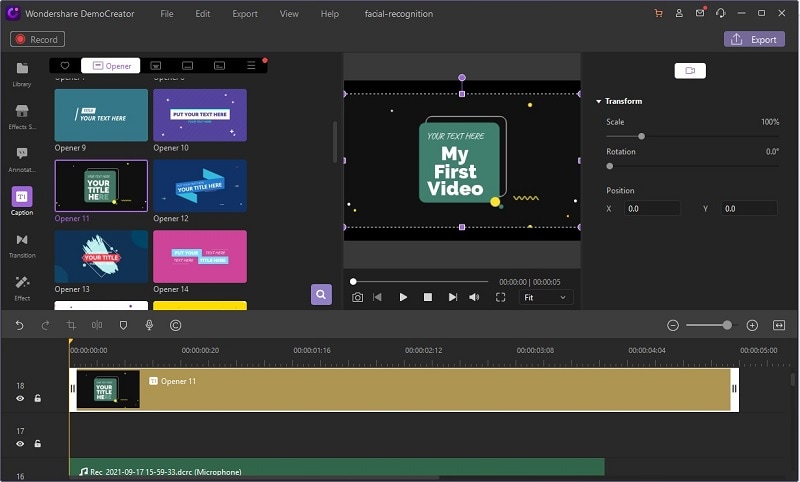Screen dimensions: 800x482
Task: Add a marker to the timeline
Action: [123, 325]
